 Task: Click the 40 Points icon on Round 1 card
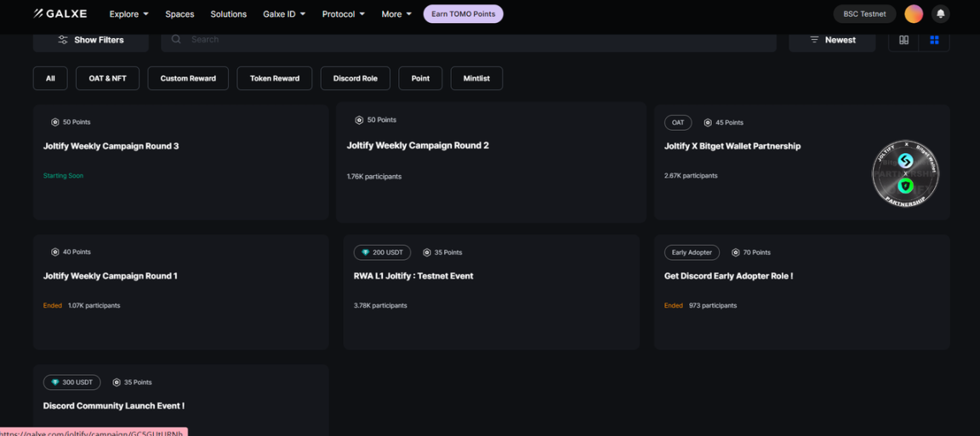[x=55, y=252]
